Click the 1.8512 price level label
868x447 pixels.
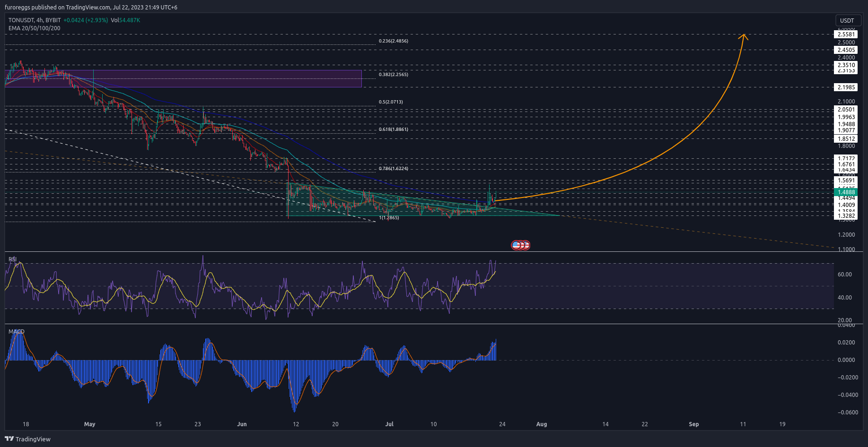pos(846,139)
